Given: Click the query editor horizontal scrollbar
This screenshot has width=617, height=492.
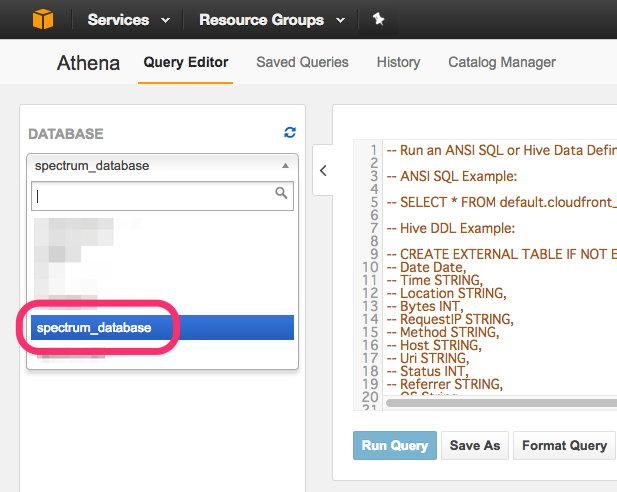Looking at the screenshot, I should tap(501, 403).
